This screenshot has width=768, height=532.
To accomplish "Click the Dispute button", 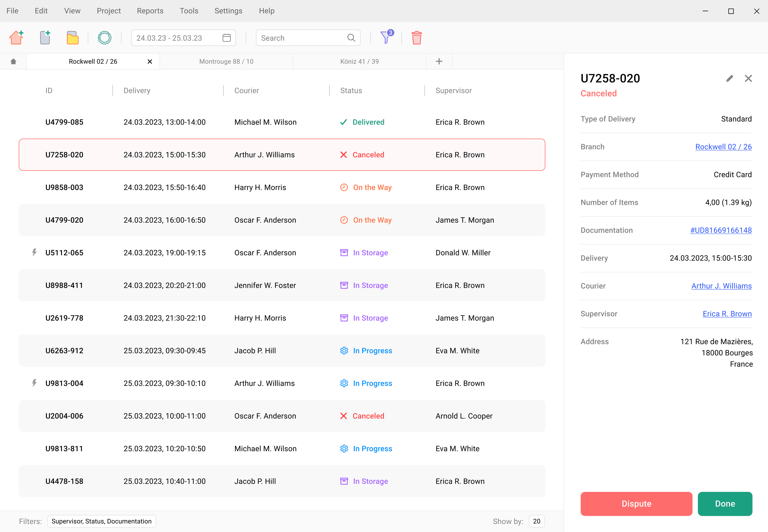I will 636,504.
